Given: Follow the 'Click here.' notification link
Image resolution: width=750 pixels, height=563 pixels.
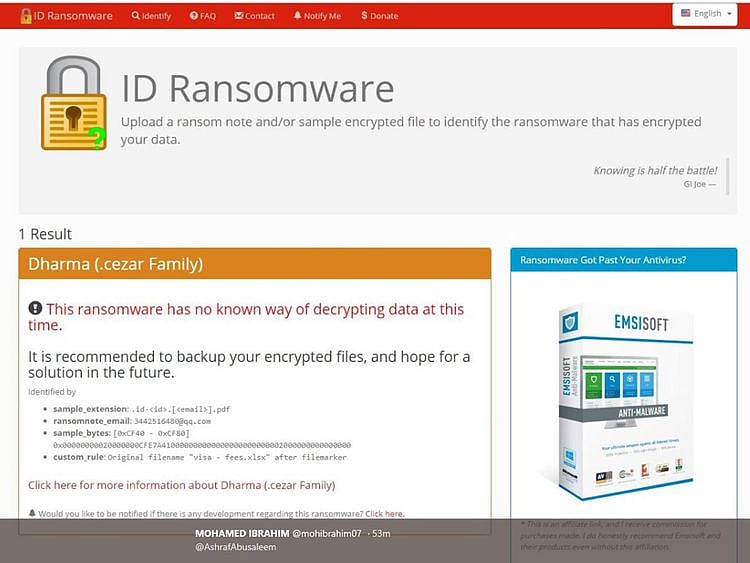Looking at the screenshot, I should click(x=385, y=513).
